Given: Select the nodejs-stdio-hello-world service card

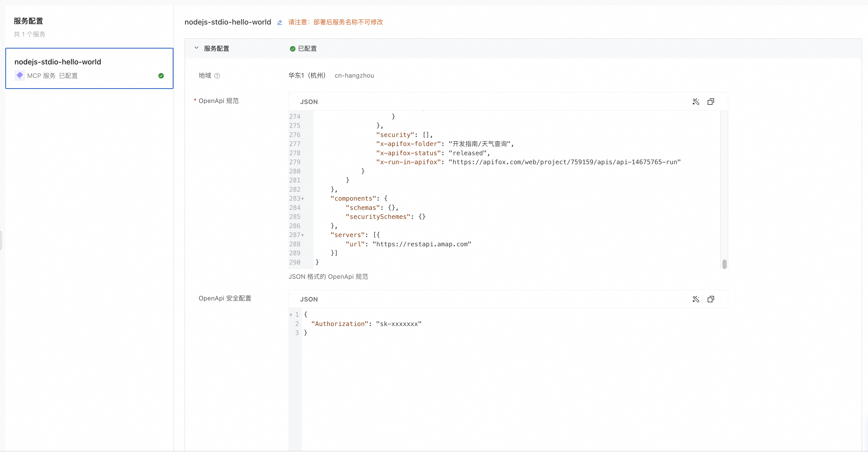Looking at the screenshot, I should point(89,68).
